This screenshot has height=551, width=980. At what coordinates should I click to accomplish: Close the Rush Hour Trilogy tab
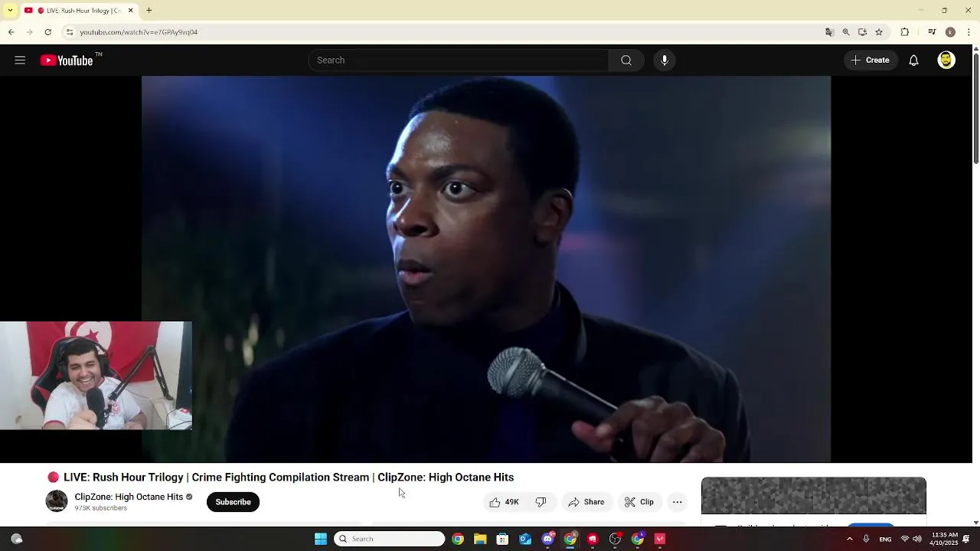point(130,11)
